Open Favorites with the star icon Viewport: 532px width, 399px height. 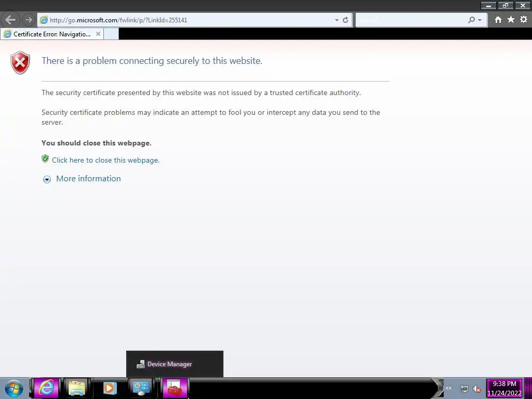[511, 20]
